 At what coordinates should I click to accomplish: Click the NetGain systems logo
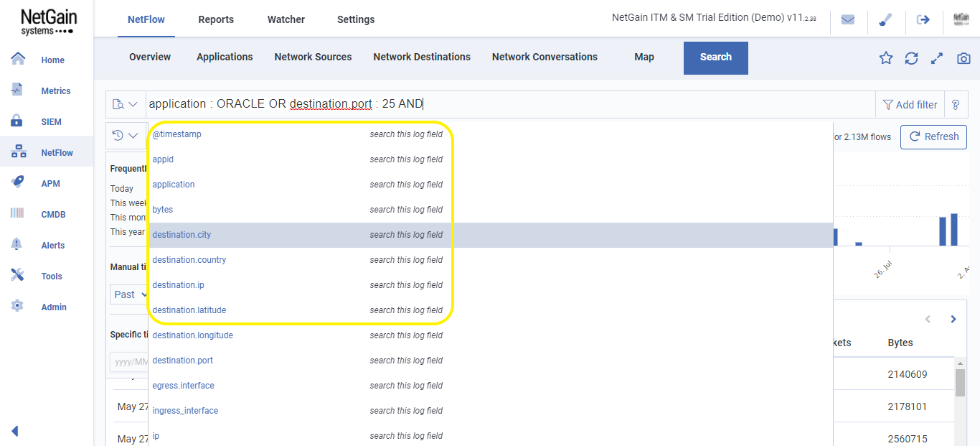[47, 21]
